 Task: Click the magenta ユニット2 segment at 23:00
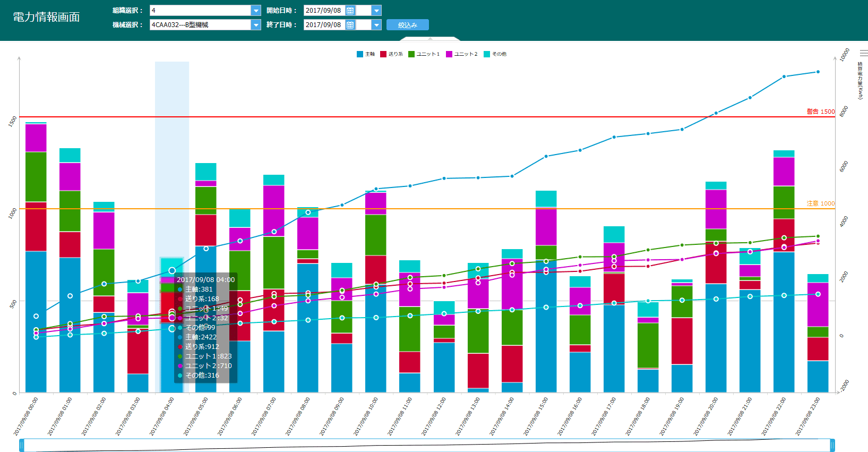click(x=818, y=305)
